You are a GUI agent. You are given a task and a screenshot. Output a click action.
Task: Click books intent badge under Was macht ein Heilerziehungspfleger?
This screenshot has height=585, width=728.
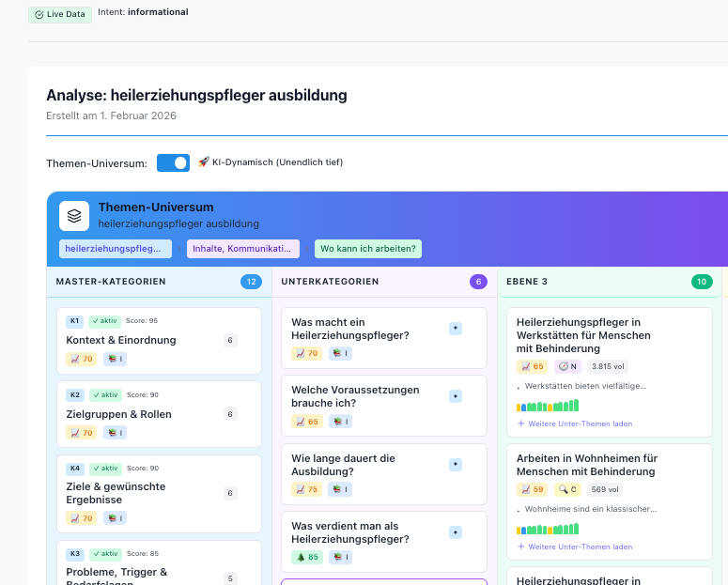(x=340, y=354)
